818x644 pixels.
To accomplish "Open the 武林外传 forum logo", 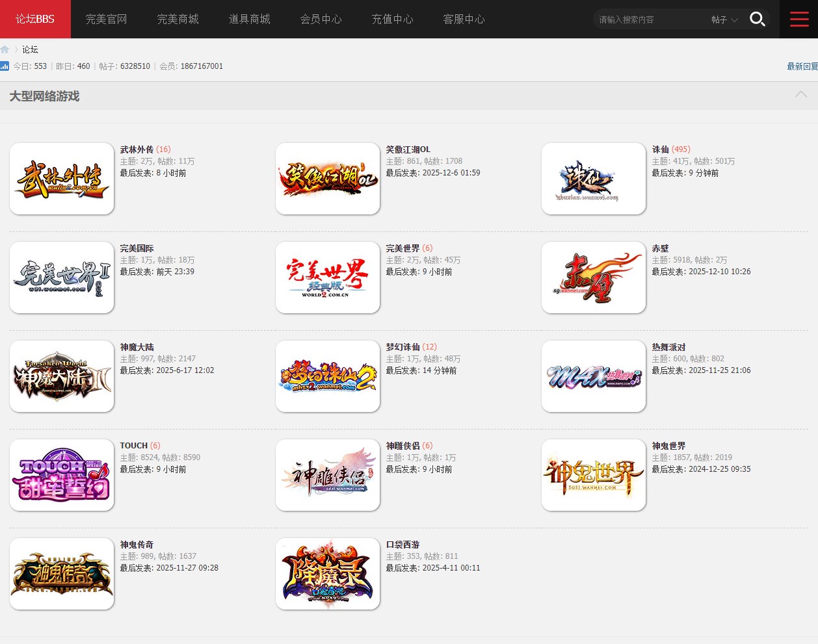I will coord(62,179).
